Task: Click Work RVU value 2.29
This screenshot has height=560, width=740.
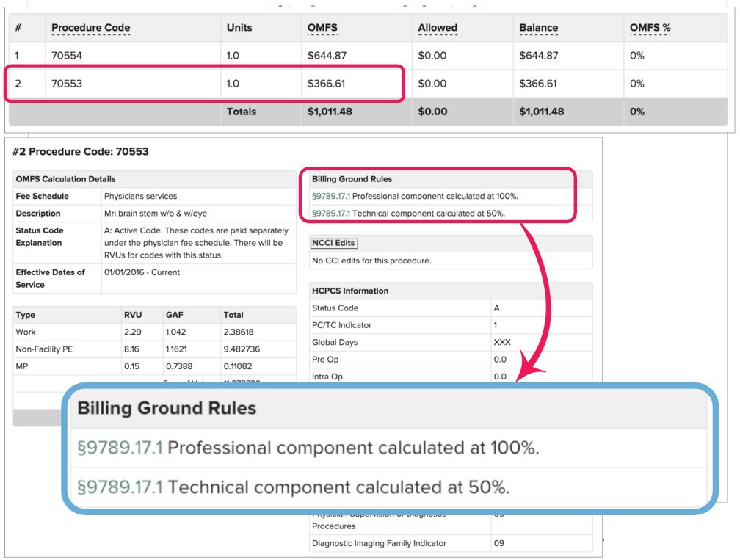Action: click(133, 332)
